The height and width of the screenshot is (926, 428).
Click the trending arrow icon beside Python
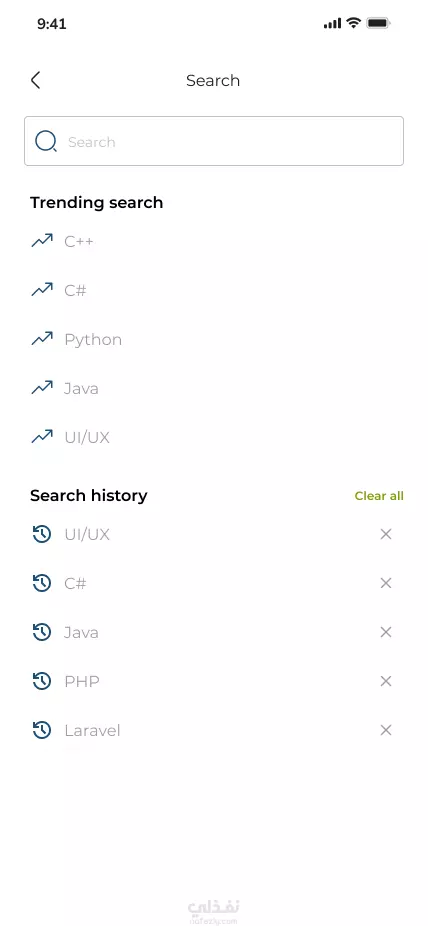41,339
